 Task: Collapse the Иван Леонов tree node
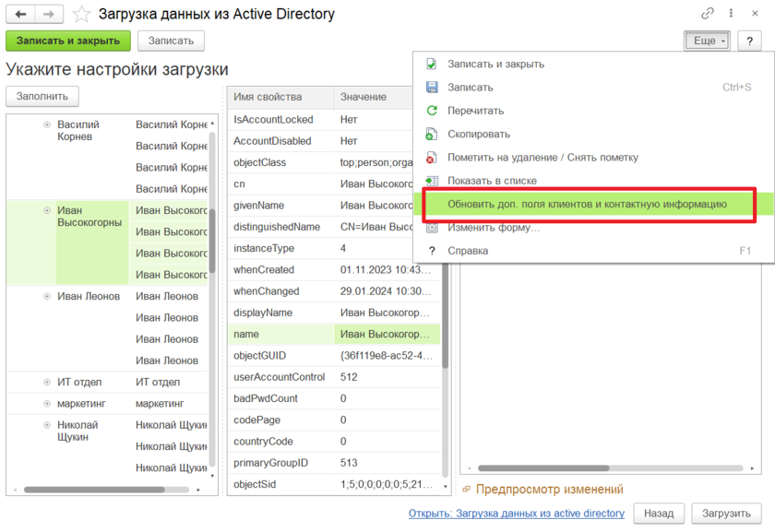tap(47, 296)
